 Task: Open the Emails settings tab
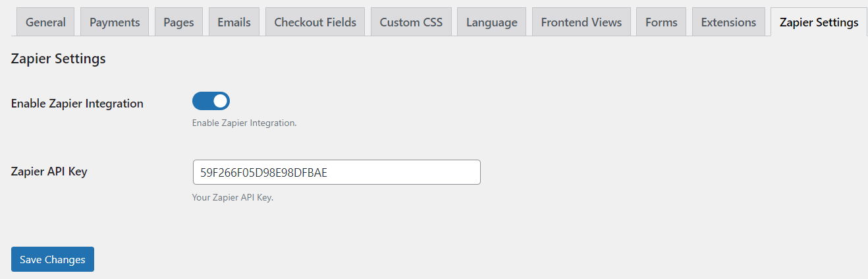(x=234, y=22)
